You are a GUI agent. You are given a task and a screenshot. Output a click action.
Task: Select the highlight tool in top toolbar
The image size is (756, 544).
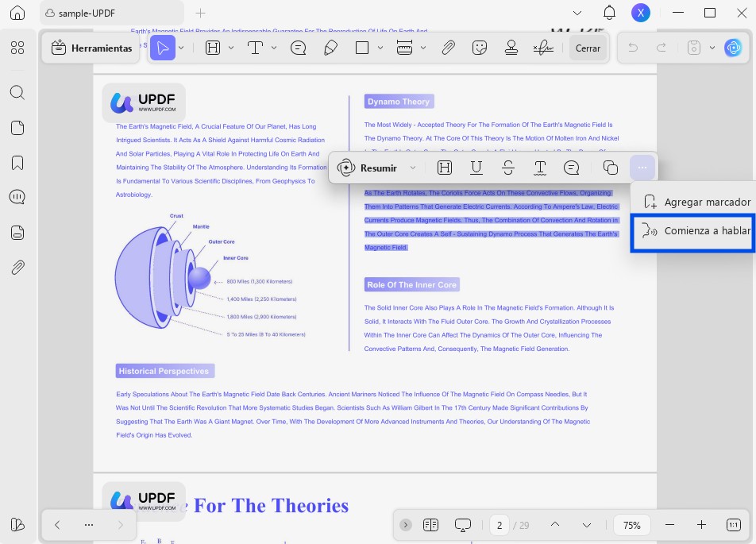click(x=213, y=48)
